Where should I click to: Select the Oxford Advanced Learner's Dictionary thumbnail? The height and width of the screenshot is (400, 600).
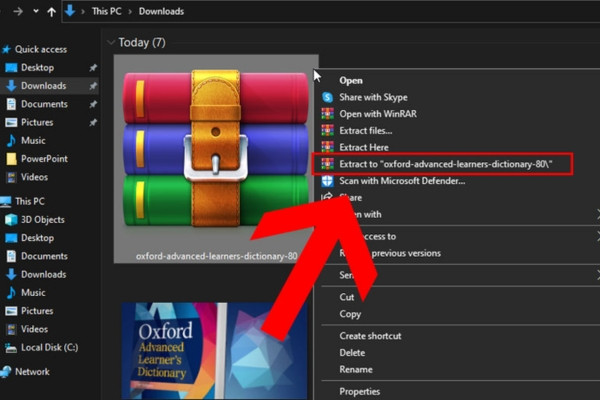(214, 351)
